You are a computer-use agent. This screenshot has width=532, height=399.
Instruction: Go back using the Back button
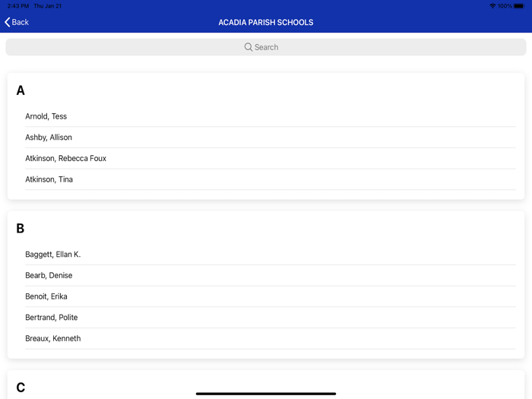[x=17, y=22]
